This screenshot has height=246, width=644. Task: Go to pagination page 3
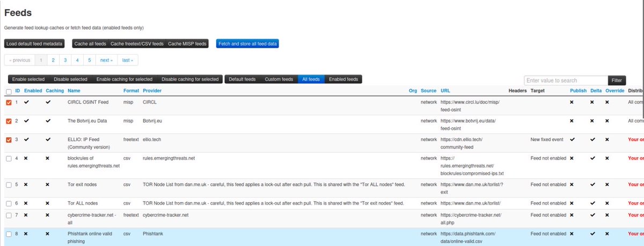coord(65,60)
